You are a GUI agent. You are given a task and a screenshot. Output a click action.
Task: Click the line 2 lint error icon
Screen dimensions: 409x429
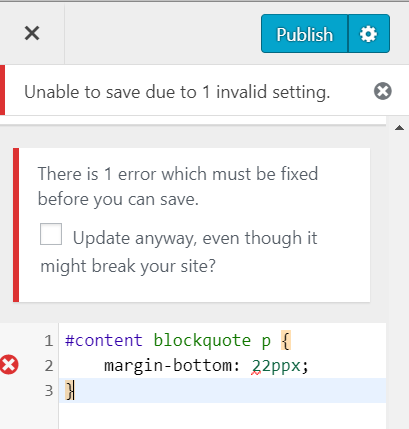click(9, 365)
